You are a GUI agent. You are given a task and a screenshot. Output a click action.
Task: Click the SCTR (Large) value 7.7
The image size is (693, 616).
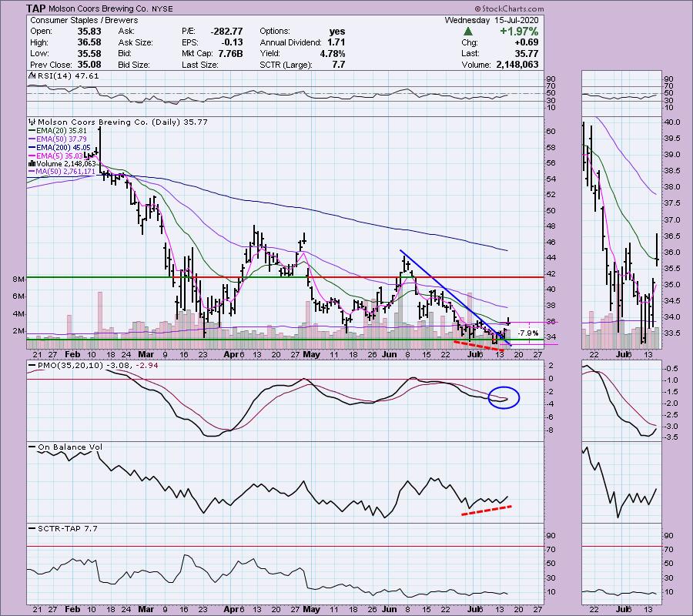pyautogui.click(x=339, y=65)
